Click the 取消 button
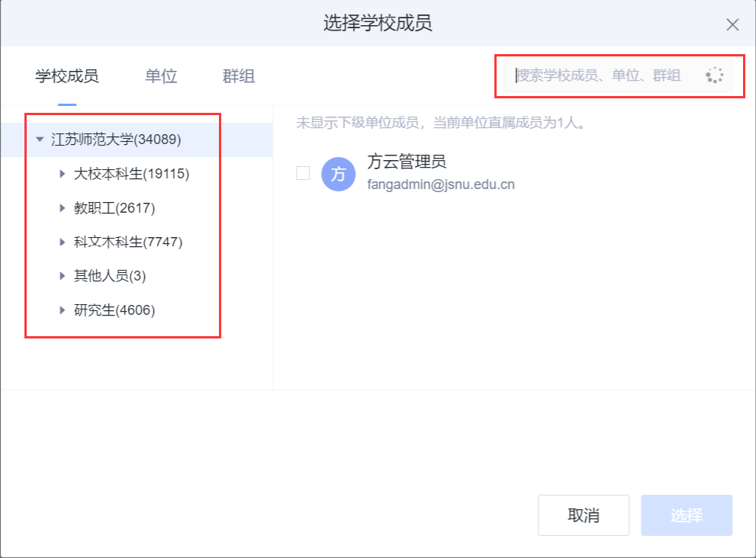Screen dimensions: 756x558 pyautogui.click(x=584, y=515)
